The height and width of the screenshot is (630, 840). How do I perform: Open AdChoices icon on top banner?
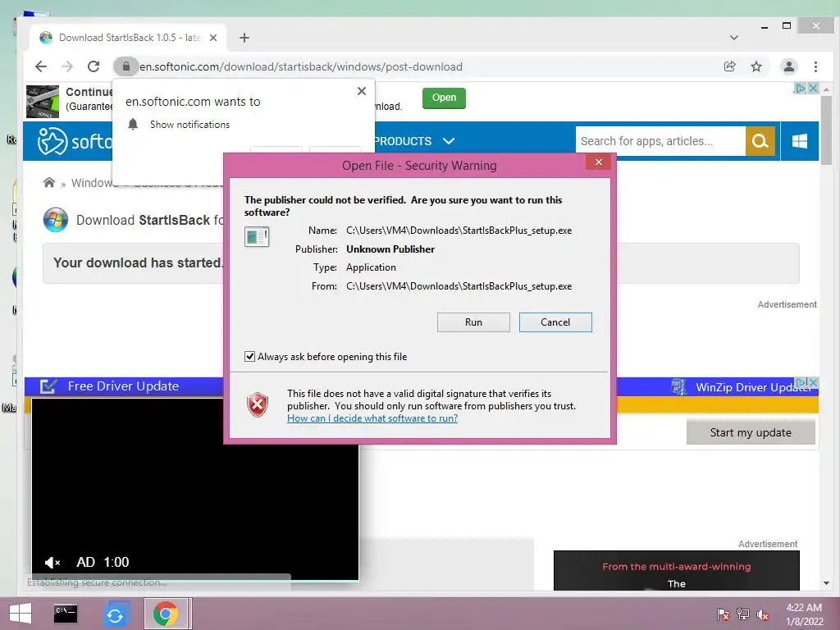tap(800, 89)
